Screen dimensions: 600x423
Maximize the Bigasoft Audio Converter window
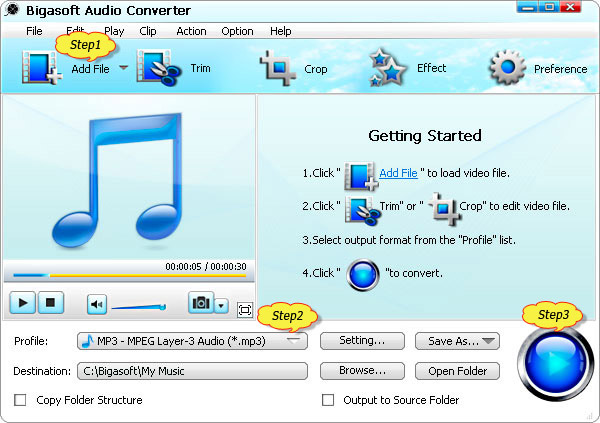pyautogui.click(x=549, y=7)
